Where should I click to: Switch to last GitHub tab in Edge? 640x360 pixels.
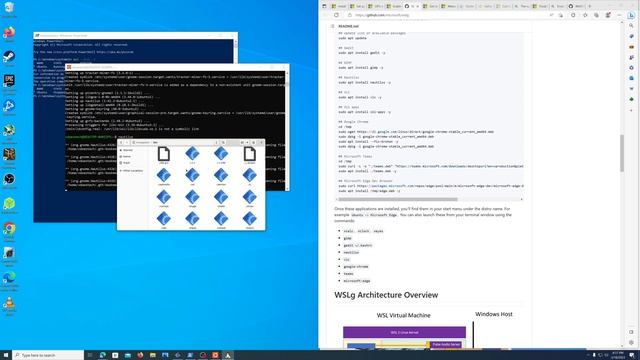coord(576,6)
